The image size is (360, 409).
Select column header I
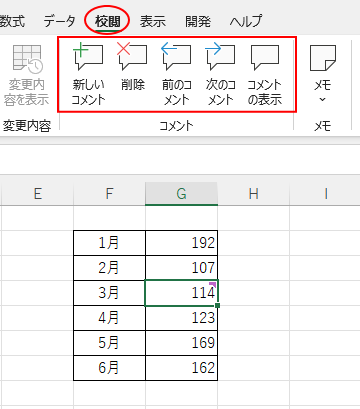(325, 194)
